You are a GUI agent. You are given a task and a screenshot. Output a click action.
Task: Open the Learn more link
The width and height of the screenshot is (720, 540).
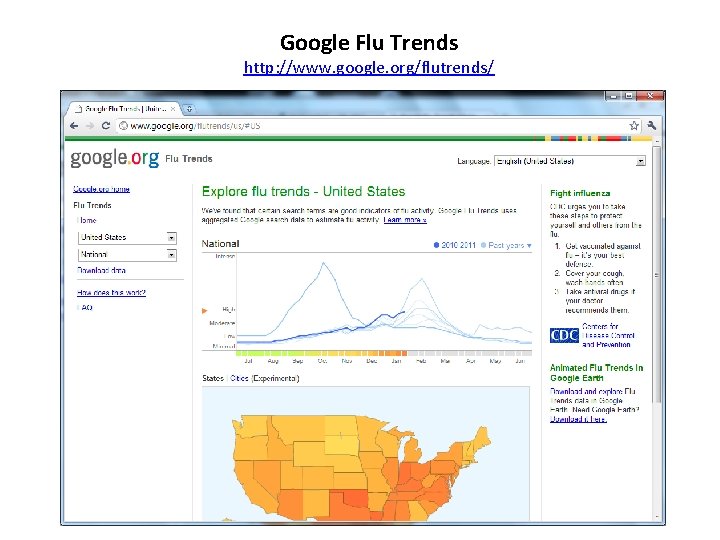coord(405,220)
